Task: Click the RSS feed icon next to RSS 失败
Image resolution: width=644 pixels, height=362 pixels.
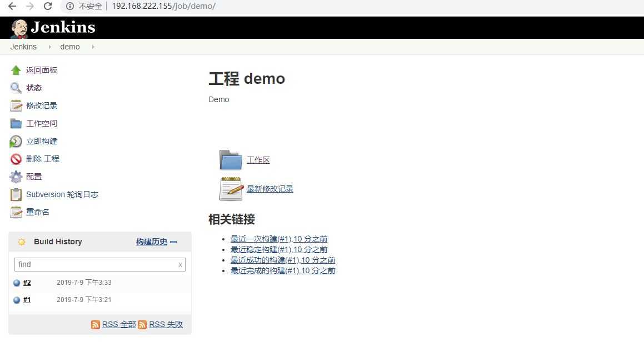Action: click(x=142, y=325)
